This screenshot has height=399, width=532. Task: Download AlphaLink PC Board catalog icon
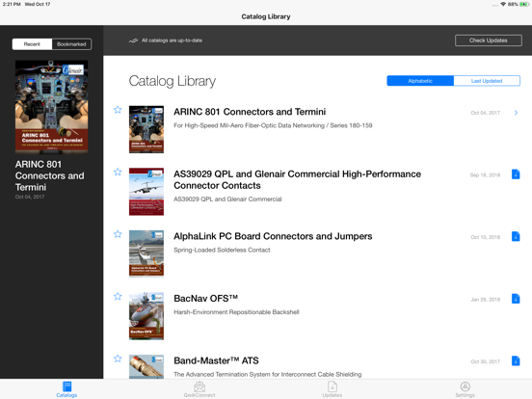point(516,236)
